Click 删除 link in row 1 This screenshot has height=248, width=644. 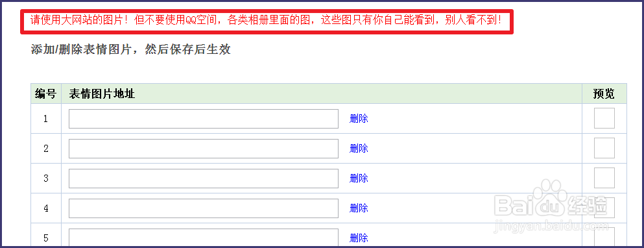click(359, 119)
